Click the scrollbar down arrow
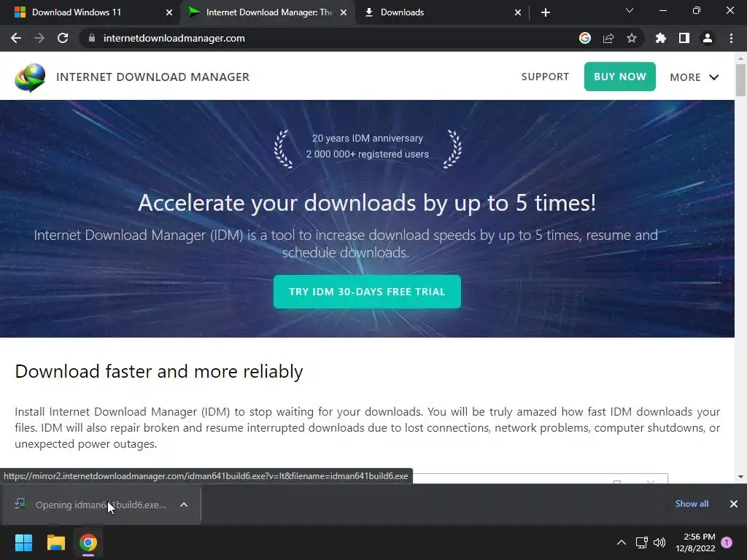 740,477
